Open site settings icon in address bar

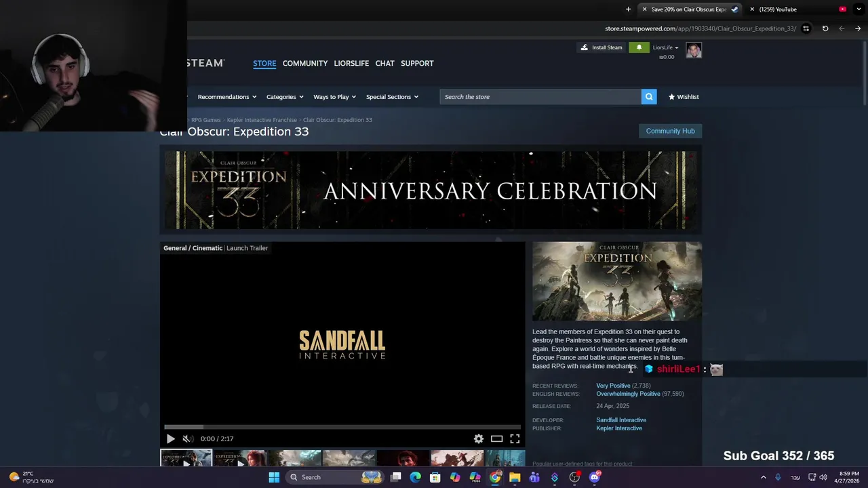[x=806, y=28]
